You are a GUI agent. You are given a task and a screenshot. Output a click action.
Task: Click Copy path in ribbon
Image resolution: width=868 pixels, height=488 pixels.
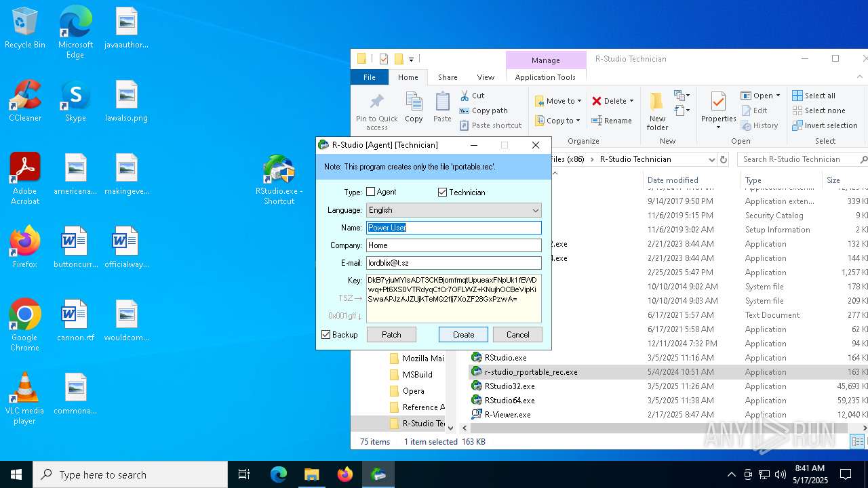[484, 110]
